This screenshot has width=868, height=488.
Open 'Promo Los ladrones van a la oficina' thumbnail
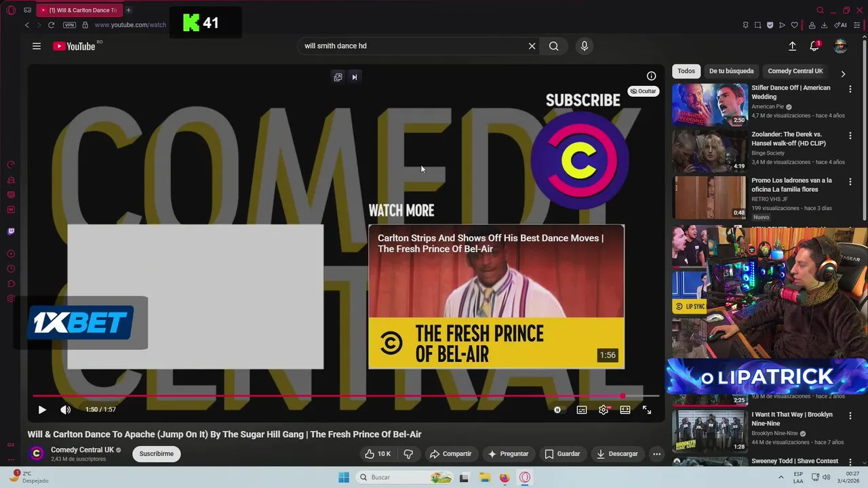(710, 198)
